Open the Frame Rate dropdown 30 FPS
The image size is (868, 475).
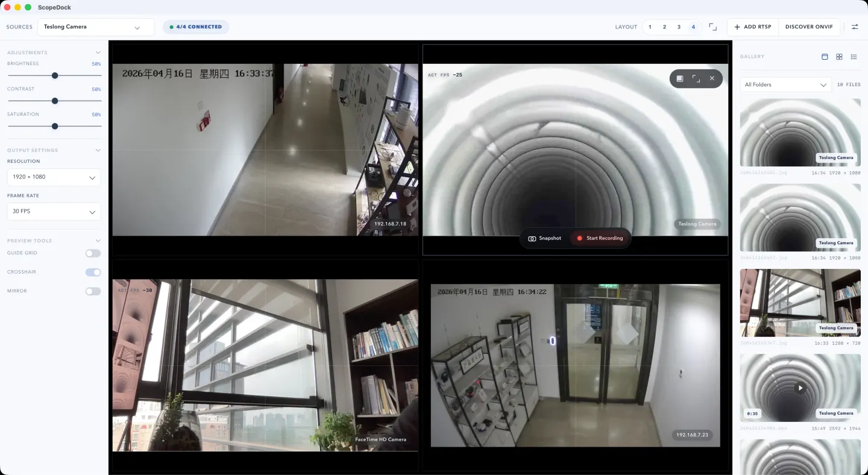coord(54,212)
